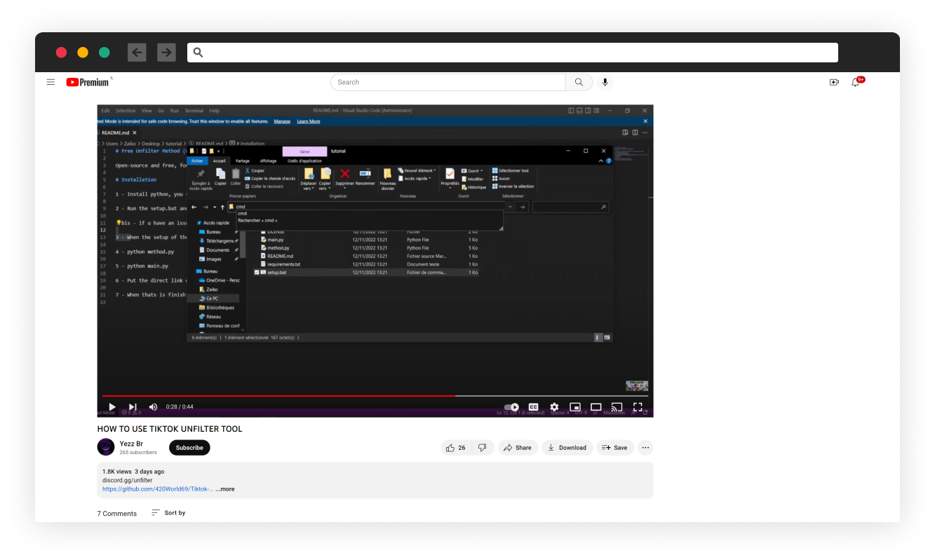This screenshot has width=935, height=560.
Task: Open the notifications bell
Action: (855, 82)
